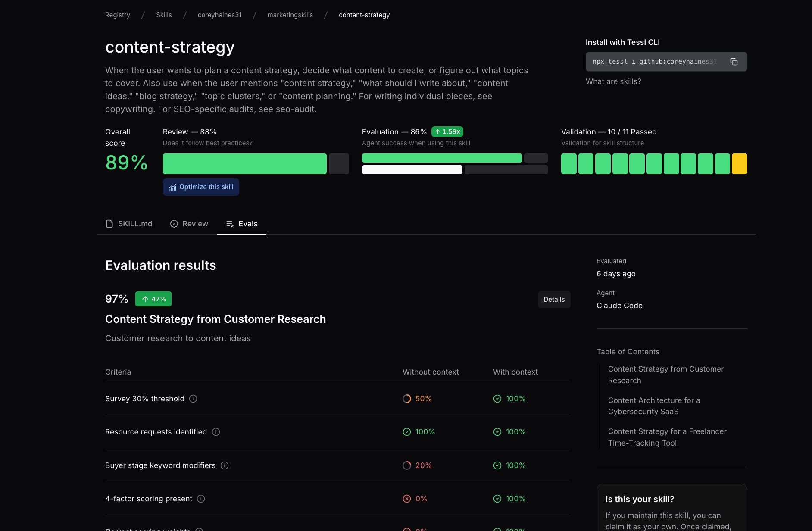The width and height of the screenshot is (812, 531).
Task: Click the chart icon on Optimize this skill
Action: click(173, 187)
